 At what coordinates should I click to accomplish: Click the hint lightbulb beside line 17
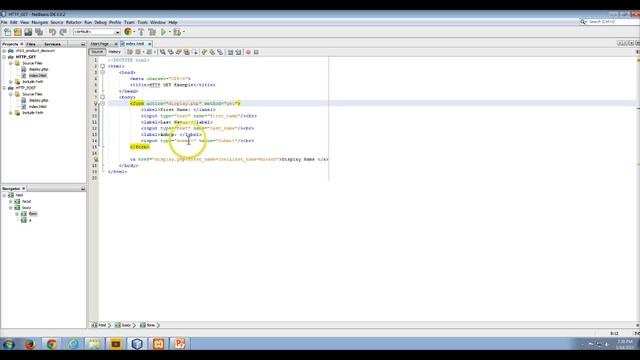pos(95,159)
